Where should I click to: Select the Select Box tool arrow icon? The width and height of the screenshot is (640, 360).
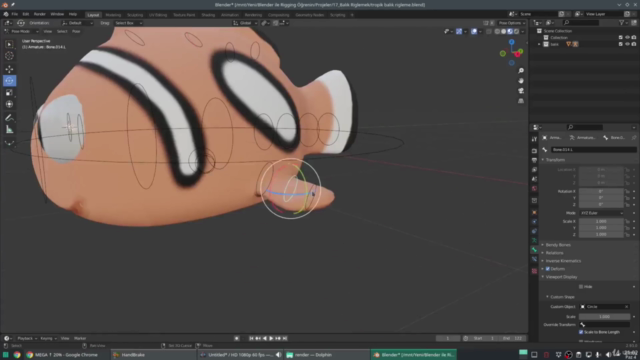[x=9, y=44]
